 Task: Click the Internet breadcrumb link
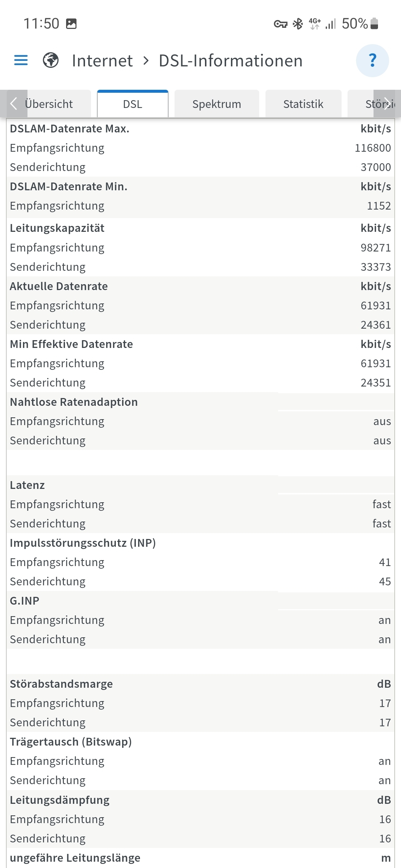point(102,61)
